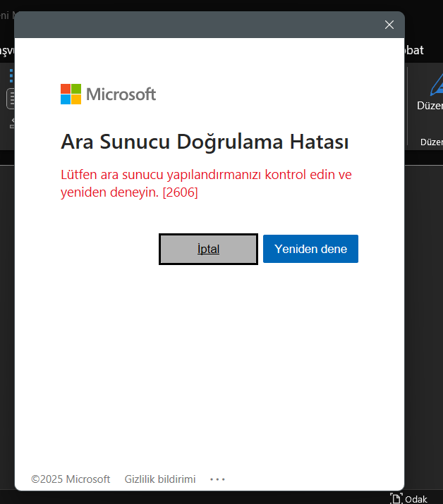
Task: Click the Microsoft logo in the dialog
Action: click(x=108, y=94)
